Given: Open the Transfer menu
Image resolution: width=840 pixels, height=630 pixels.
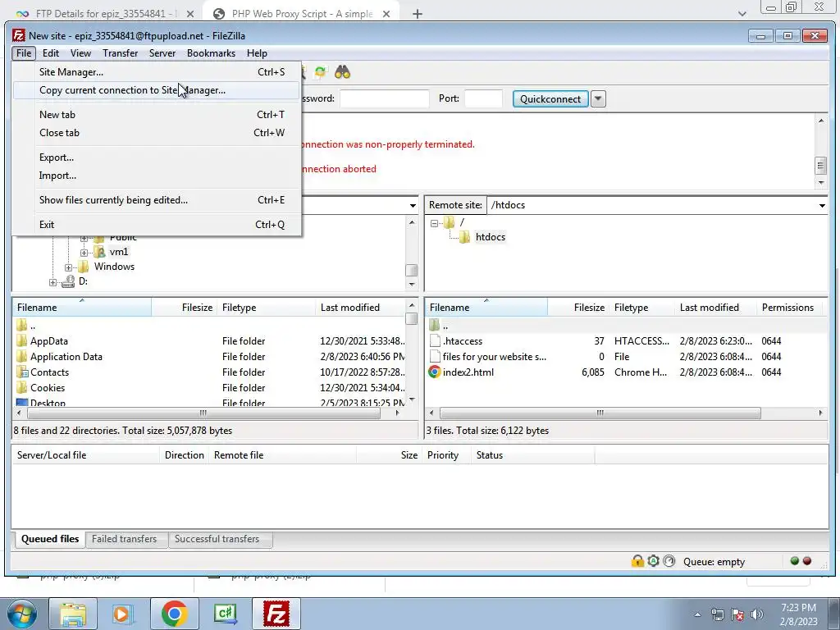Looking at the screenshot, I should (120, 53).
